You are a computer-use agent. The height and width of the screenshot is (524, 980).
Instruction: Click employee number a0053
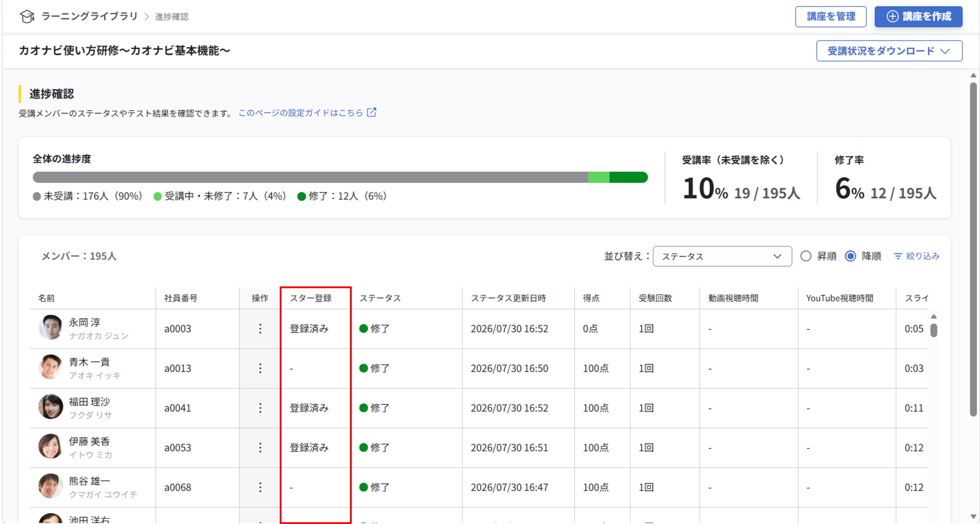tap(178, 448)
